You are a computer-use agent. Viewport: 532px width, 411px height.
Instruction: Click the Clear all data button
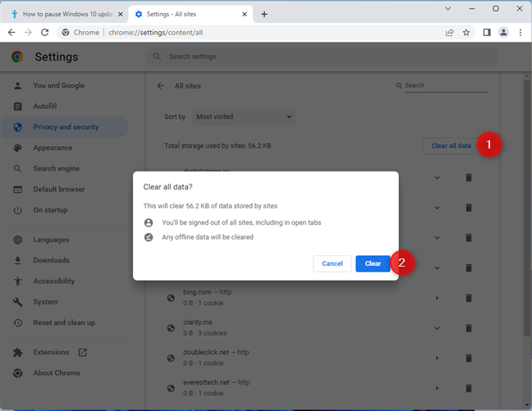[451, 146]
